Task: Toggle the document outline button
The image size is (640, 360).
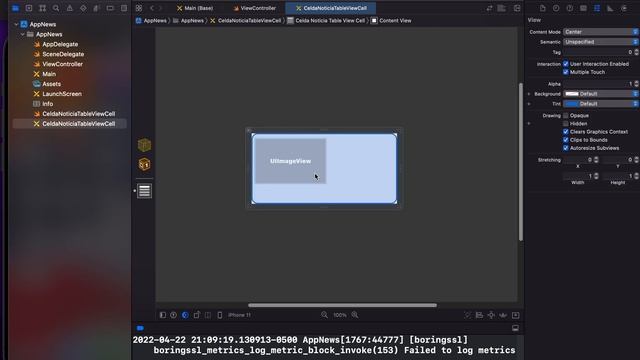Action: point(162,315)
